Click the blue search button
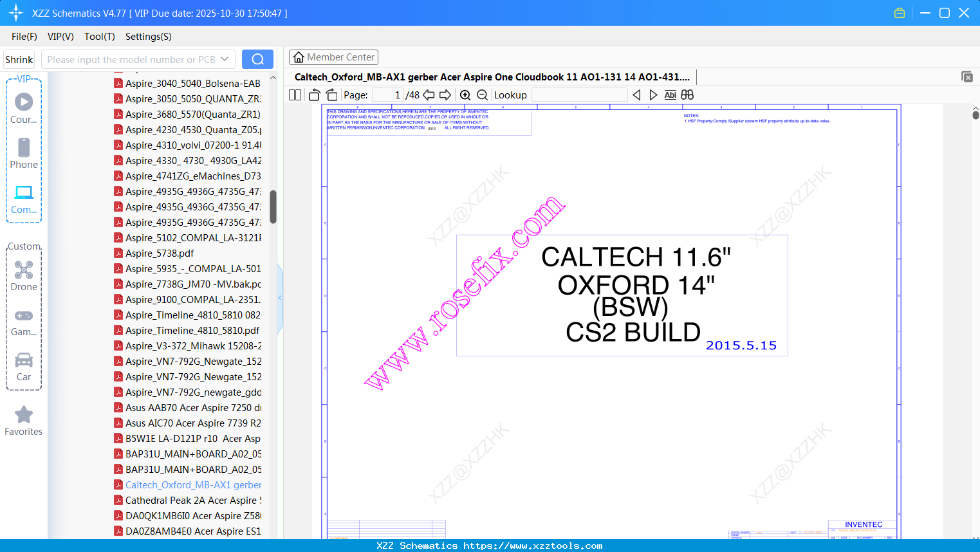Image resolution: width=980 pixels, height=552 pixels. 257,59
